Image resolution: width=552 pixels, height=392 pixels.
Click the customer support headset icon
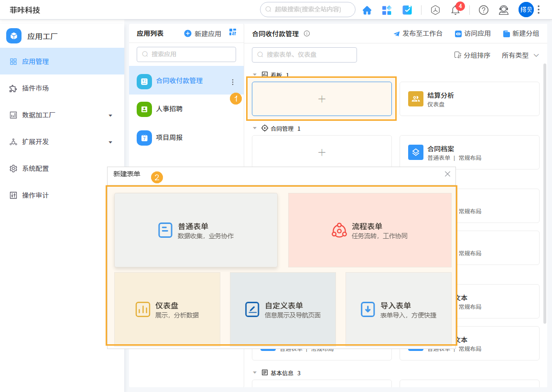(x=503, y=10)
